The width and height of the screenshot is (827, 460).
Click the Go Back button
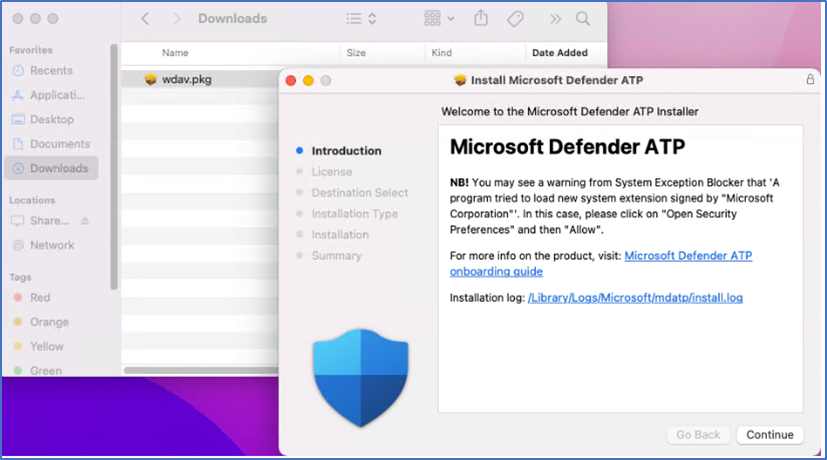pyautogui.click(x=698, y=435)
